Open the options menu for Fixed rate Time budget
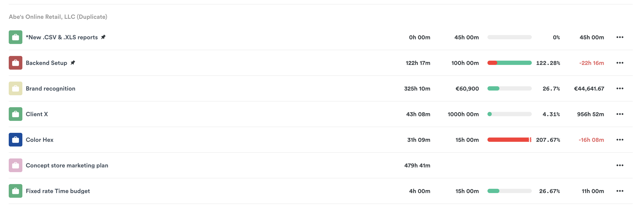 (620, 191)
